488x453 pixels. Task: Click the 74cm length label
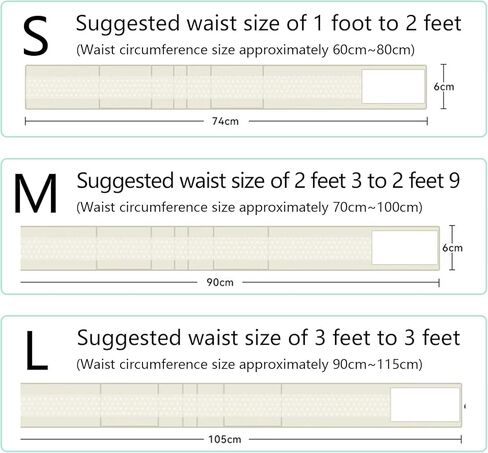226,121
